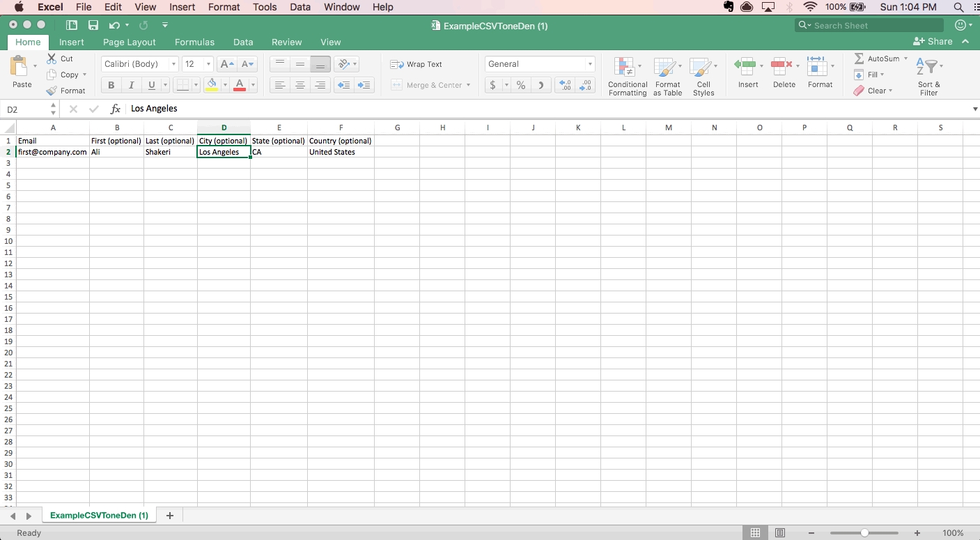The width and height of the screenshot is (980, 540).
Task: Adjust the zoom slider in status bar
Action: click(x=864, y=533)
